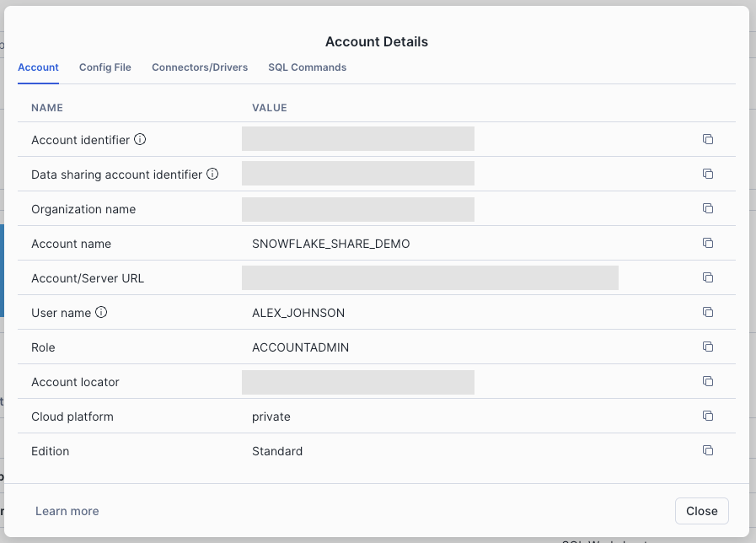The height and width of the screenshot is (543, 756).
Task: View the SQL Commands tab
Action: pyautogui.click(x=307, y=67)
